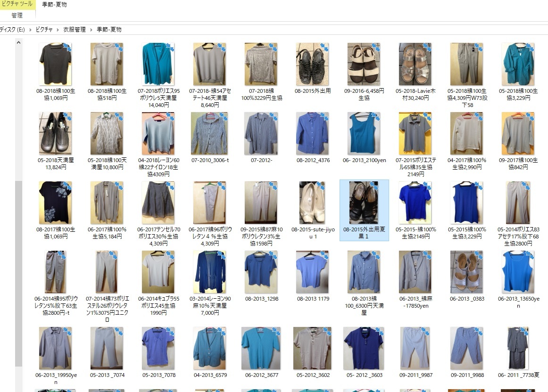This screenshot has width=548, height=392.
Task: Select blue tank 06-2013_13650yen
Action: click(518, 271)
